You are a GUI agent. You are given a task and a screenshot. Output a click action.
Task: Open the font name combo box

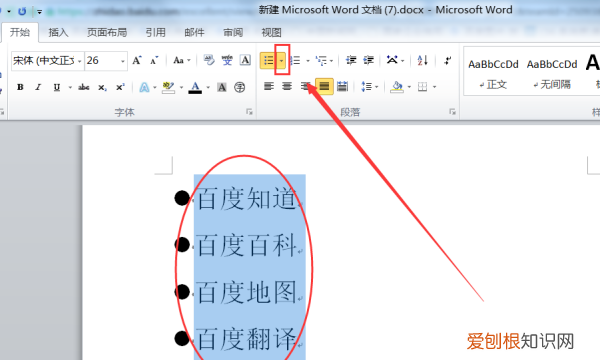click(x=48, y=60)
